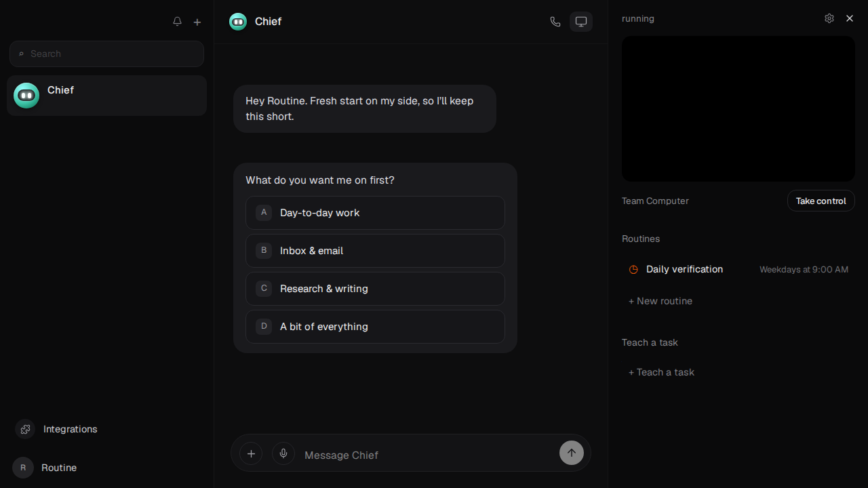Viewport: 868px width, 488px height.
Task: Toggle the computer screen panel icon
Action: pos(581,22)
